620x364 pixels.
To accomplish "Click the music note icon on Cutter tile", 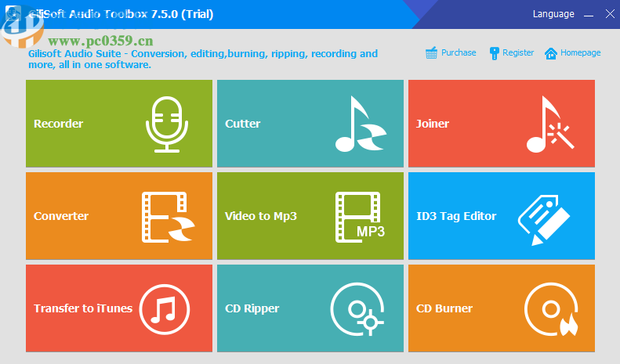I will (x=361, y=124).
